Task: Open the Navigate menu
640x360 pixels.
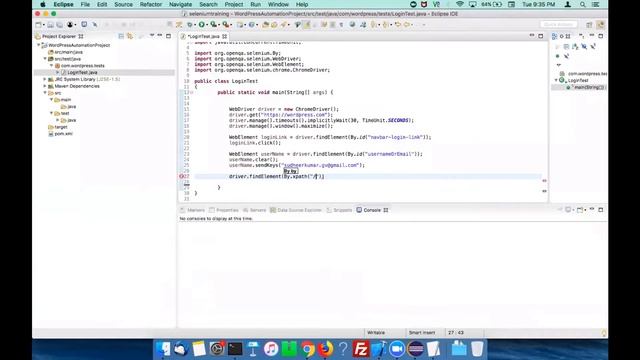Action: tap(180, 4)
